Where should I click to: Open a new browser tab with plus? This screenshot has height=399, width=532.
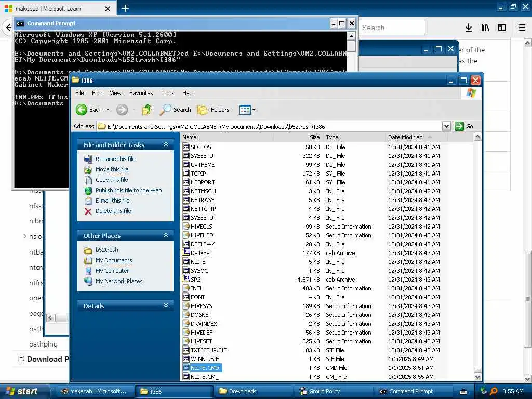point(125,8)
